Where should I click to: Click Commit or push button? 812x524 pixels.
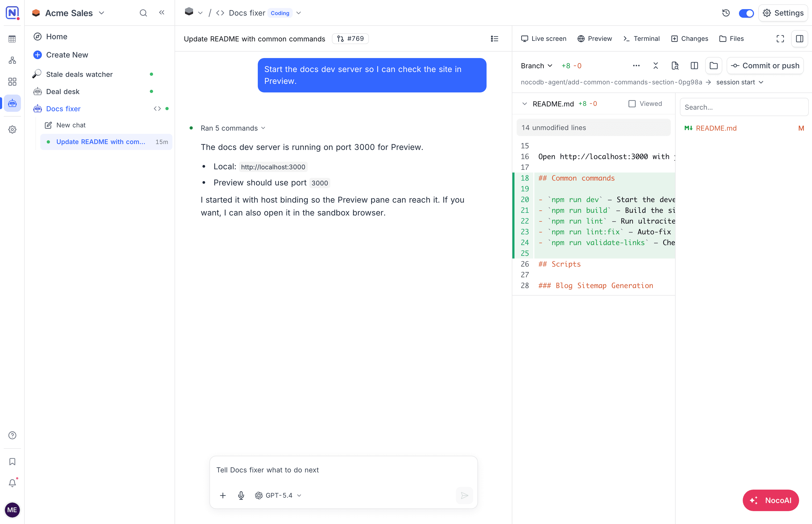[765, 66]
